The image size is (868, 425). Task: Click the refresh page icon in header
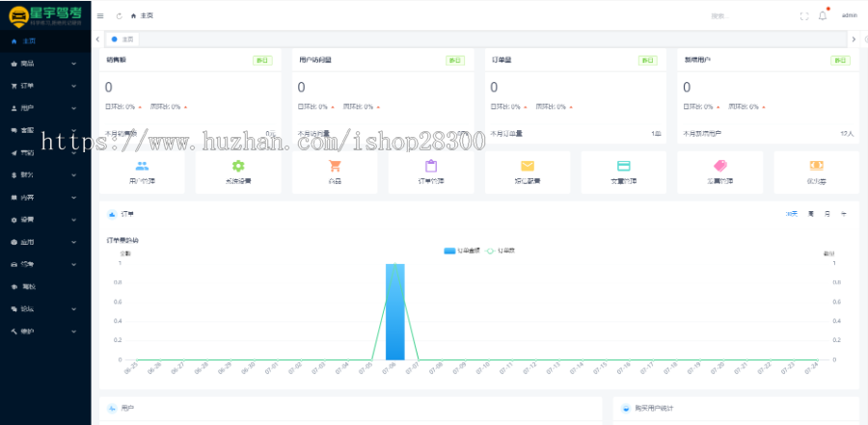click(x=119, y=16)
